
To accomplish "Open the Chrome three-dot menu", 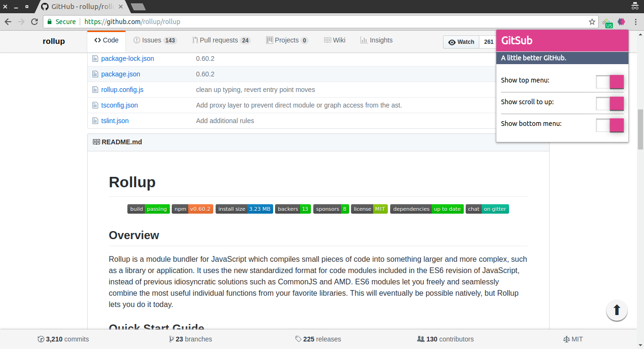I will [636, 22].
